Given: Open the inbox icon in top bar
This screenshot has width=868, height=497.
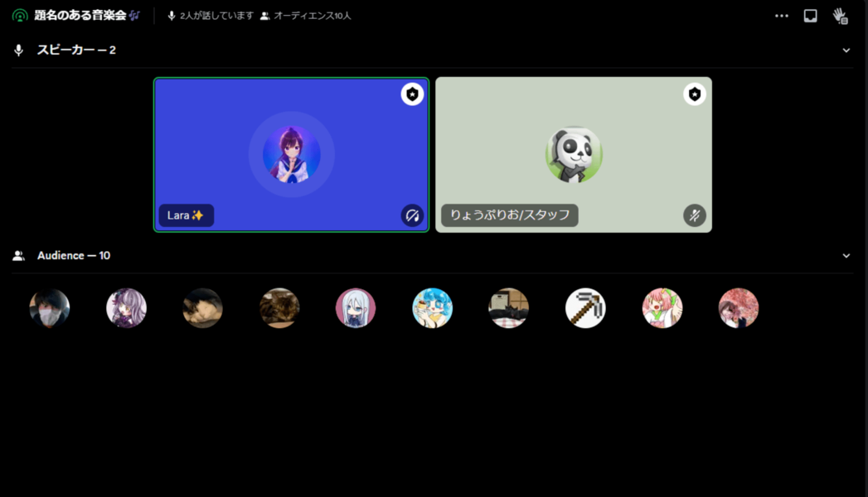Looking at the screenshot, I should click(810, 16).
